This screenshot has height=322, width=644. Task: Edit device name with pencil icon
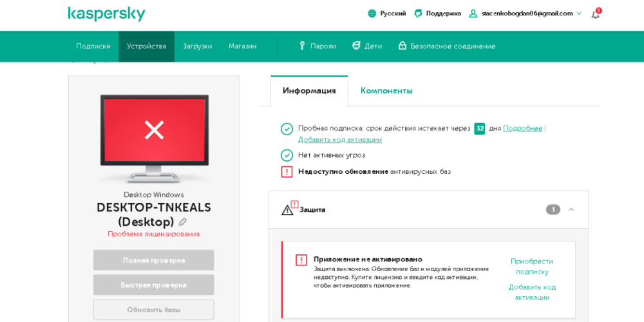coord(182,222)
